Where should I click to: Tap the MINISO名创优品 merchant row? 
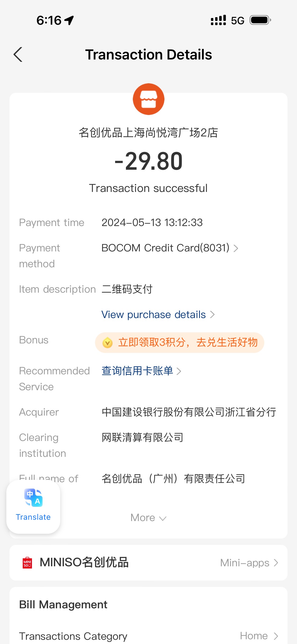[148, 563]
